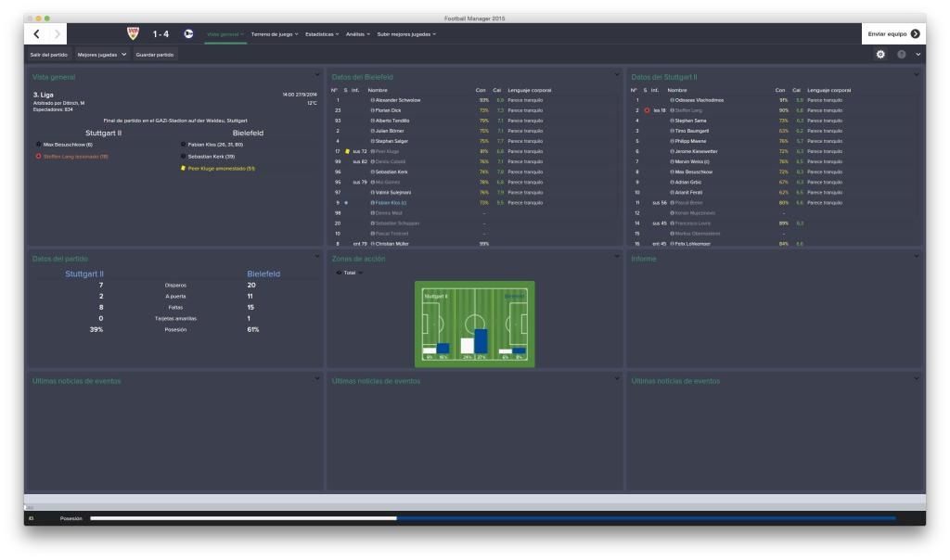Sort Stuttgart II table by the Con column header
950x560 pixels.
point(779,90)
